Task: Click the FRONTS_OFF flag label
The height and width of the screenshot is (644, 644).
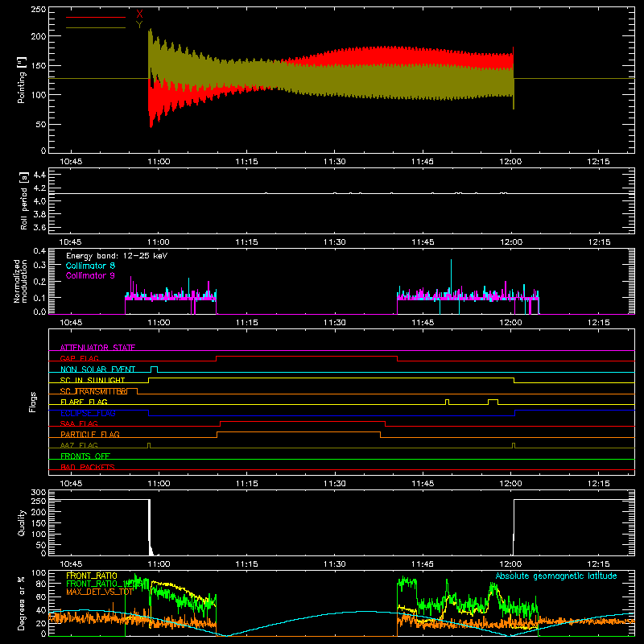Action: point(85,456)
